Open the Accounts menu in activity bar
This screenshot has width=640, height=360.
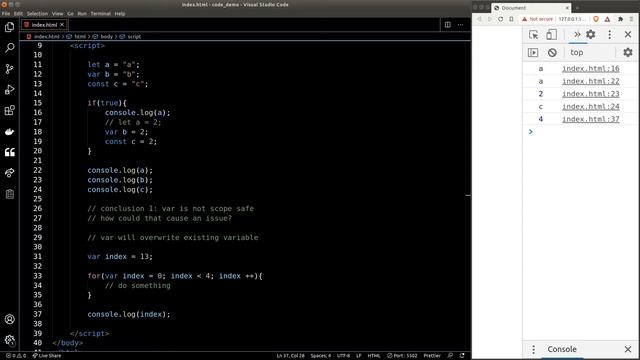(x=9, y=319)
